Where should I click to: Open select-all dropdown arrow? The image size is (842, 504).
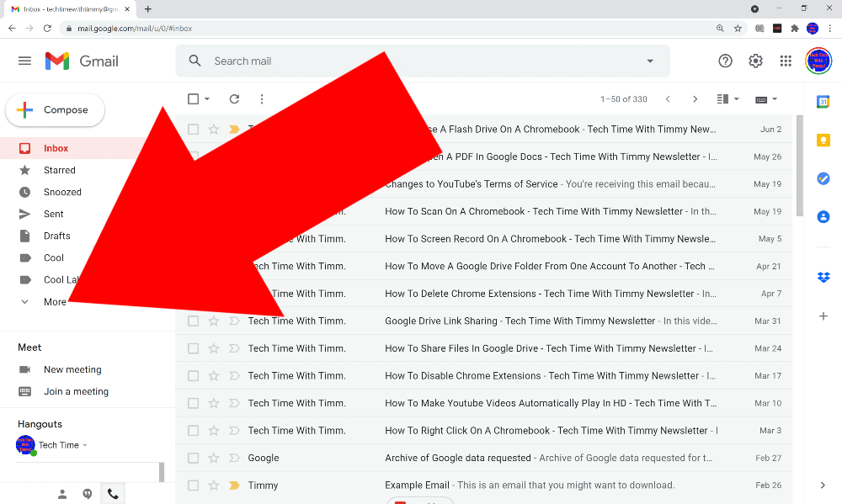tap(207, 98)
